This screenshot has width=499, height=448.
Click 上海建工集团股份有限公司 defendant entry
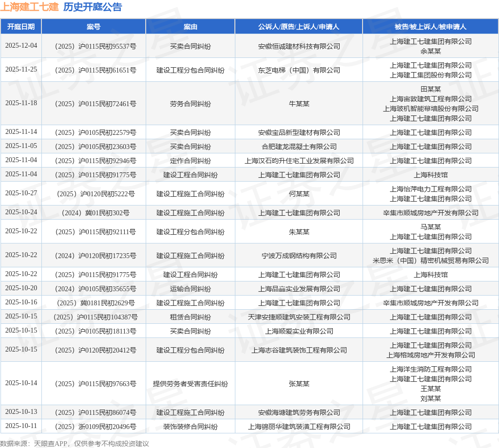pos(430,75)
